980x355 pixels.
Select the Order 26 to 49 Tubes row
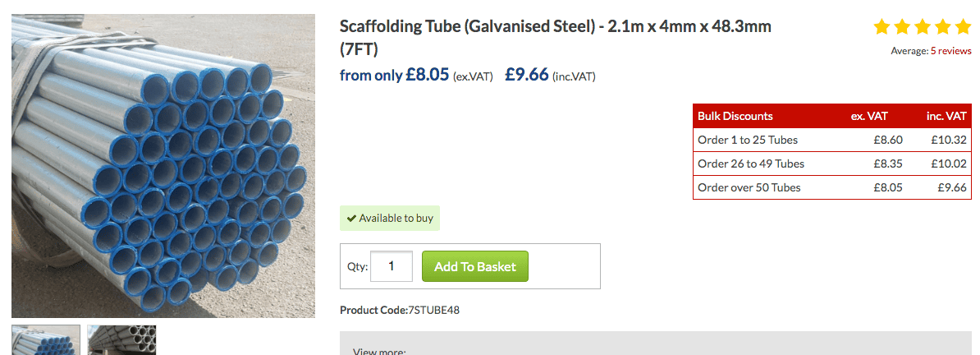831,164
